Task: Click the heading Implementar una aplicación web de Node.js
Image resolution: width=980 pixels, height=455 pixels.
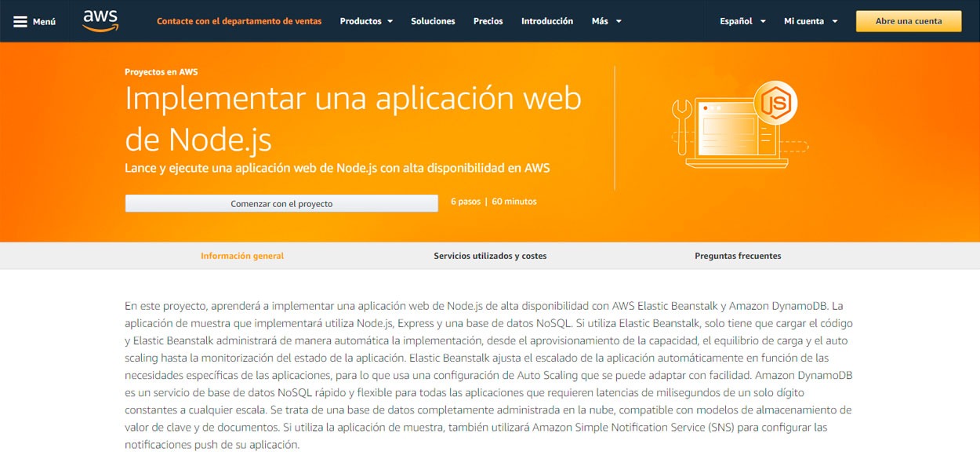Action: (x=354, y=118)
